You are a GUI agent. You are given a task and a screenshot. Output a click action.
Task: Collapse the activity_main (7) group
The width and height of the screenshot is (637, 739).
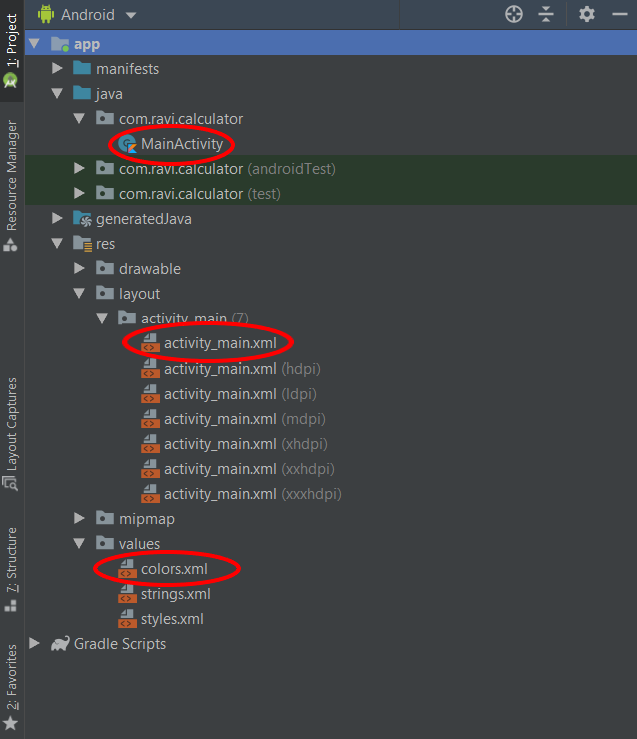click(x=102, y=319)
